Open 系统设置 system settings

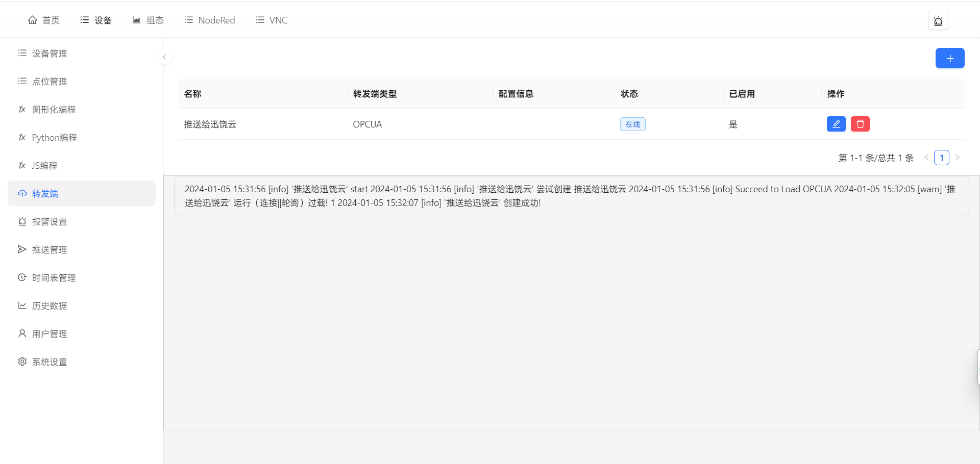point(50,362)
